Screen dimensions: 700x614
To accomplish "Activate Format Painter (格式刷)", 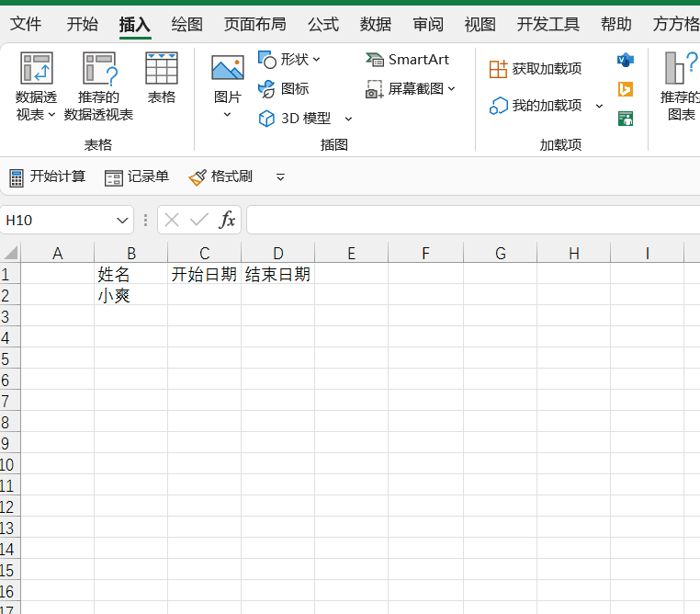I will [x=220, y=176].
